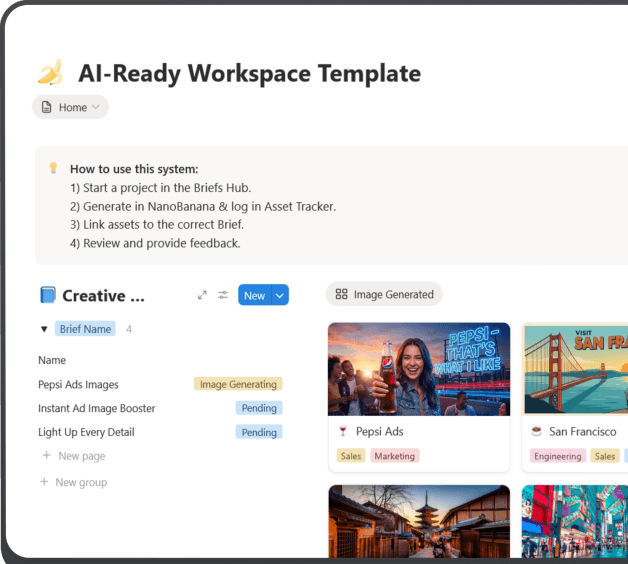Click the Image Generating status tag
This screenshot has width=628, height=564.
[238, 384]
